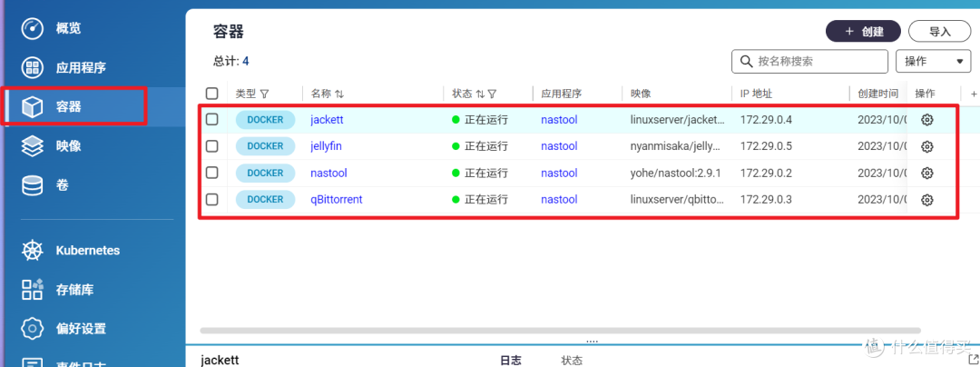
Task: Expand the 操作 dropdown menu
Action: point(934,61)
